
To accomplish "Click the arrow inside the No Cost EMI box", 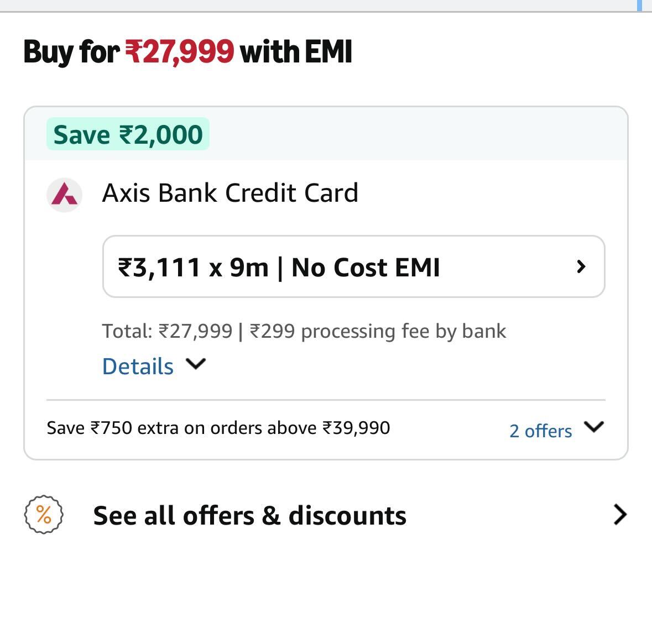I will [x=581, y=267].
